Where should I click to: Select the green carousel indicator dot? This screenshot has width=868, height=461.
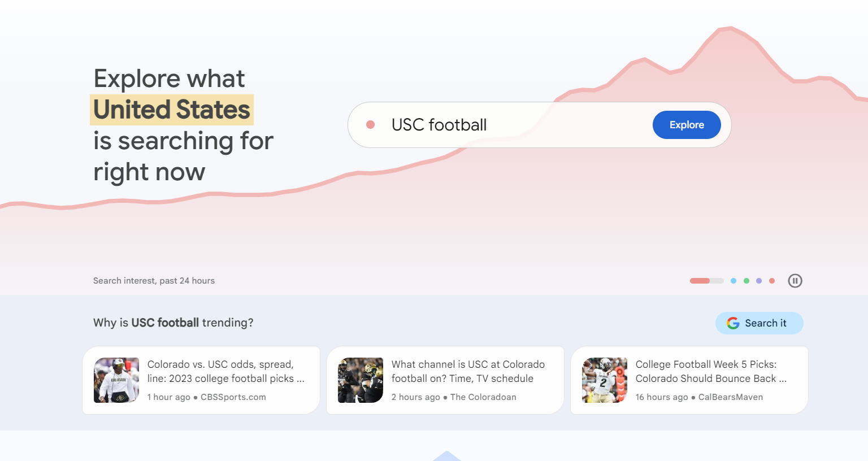[747, 281]
